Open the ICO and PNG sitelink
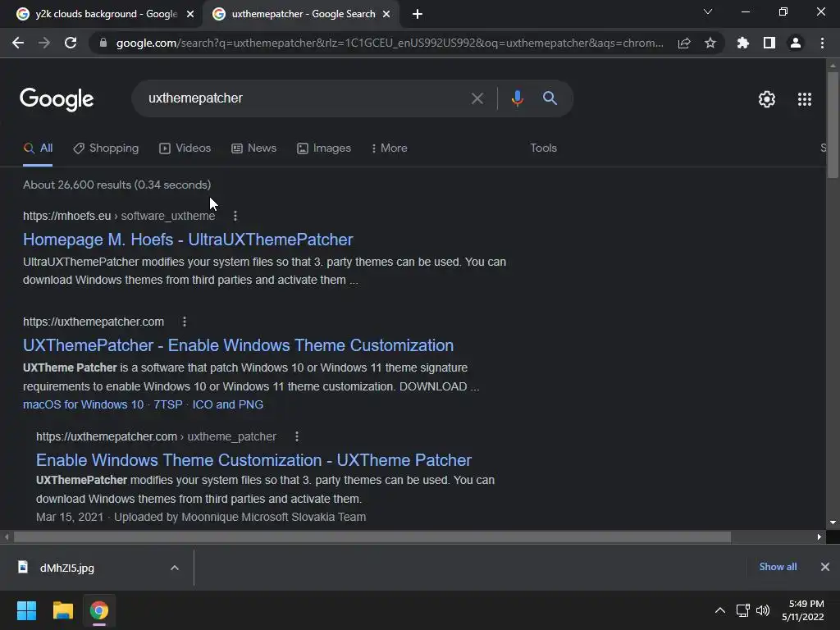The width and height of the screenshot is (840, 630). [x=228, y=404]
